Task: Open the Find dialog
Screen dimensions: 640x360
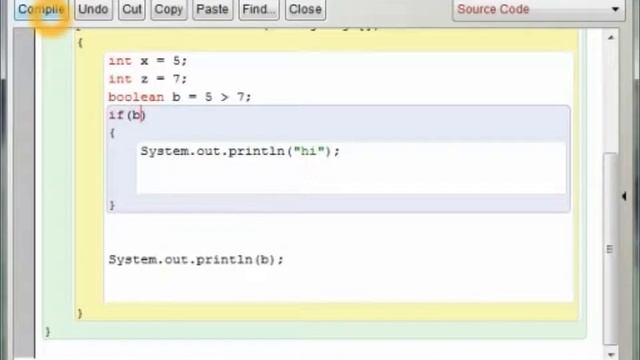Action: coord(259,9)
